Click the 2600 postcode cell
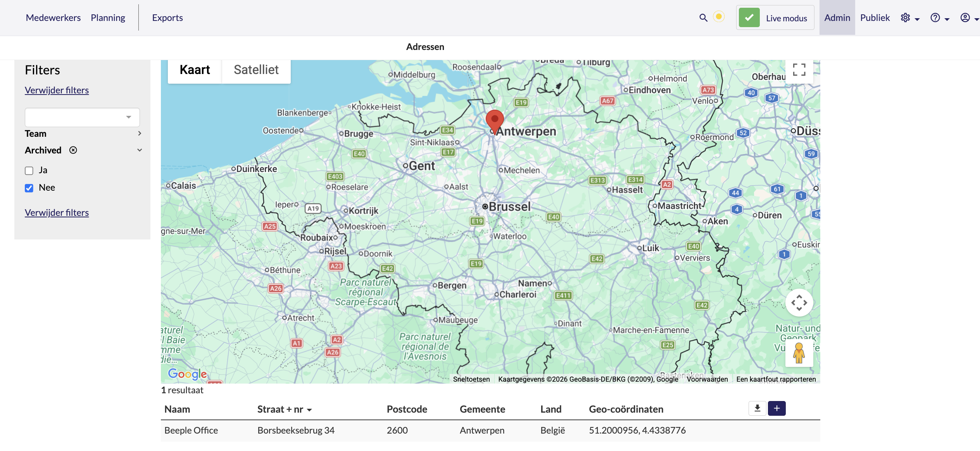 point(397,430)
